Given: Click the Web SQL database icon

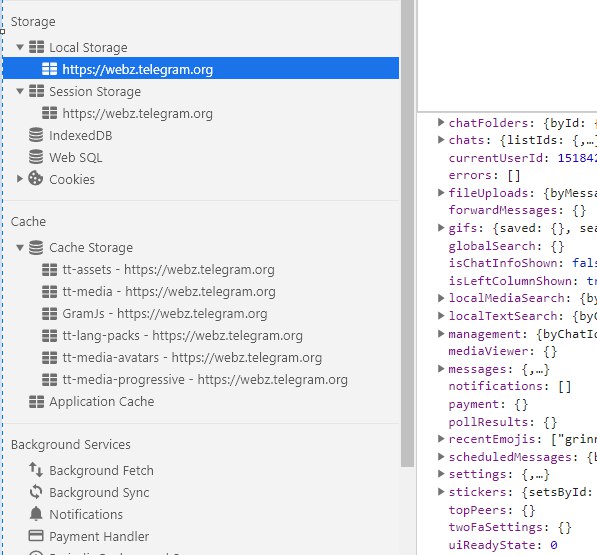Looking at the screenshot, I should (x=36, y=157).
